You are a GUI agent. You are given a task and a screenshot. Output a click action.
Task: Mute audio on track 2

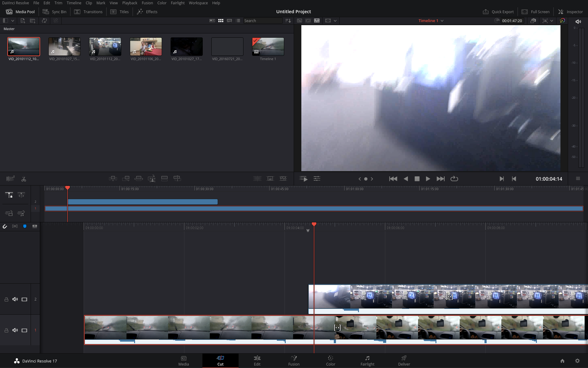(15, 299)
